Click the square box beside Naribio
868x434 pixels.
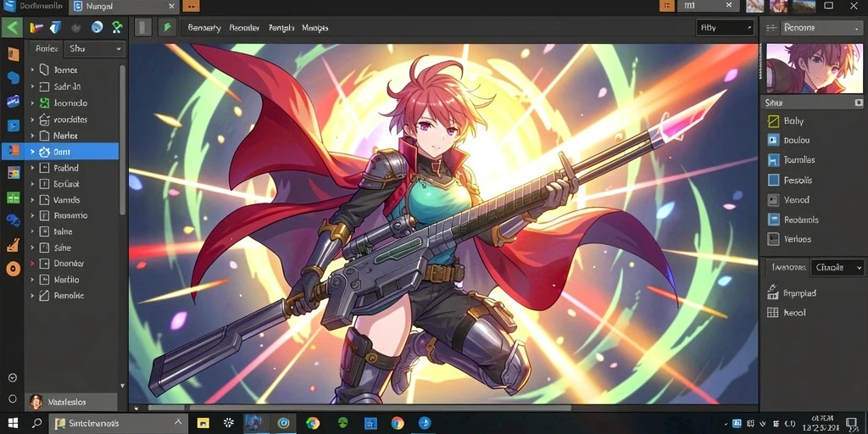click(x=45, y=280)
